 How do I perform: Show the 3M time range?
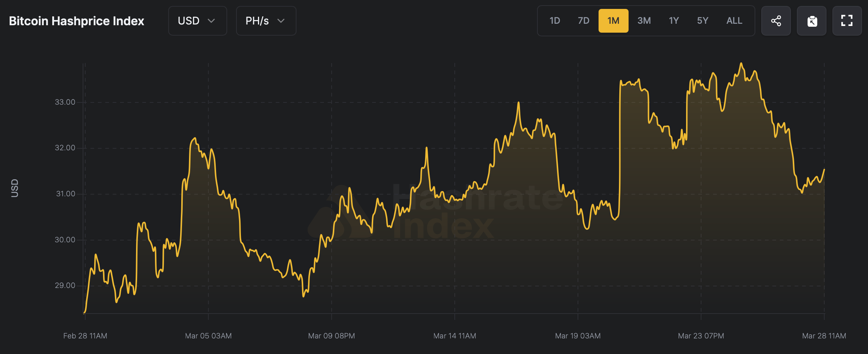644,21
